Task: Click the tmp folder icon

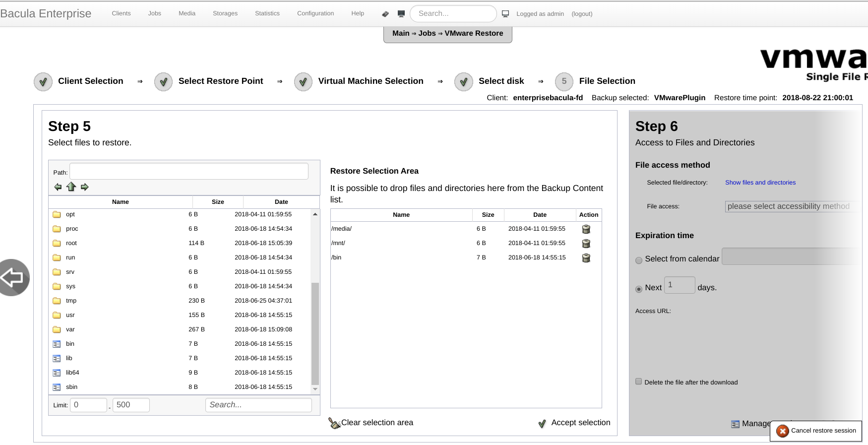Action: point(57,301)
